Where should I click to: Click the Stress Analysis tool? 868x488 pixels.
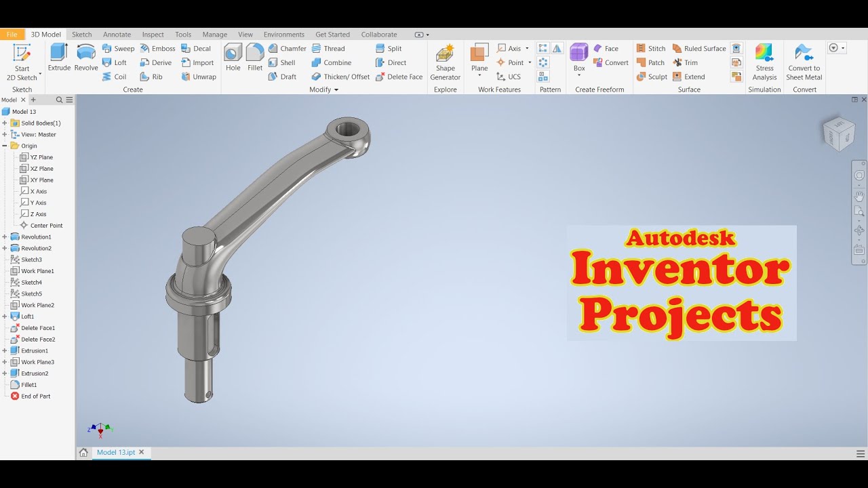click(764, 62)
